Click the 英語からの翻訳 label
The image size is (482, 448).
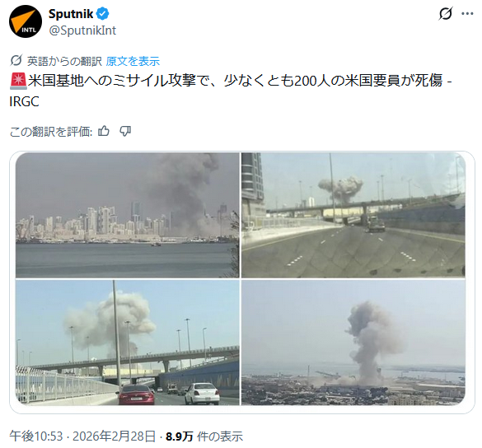(x=64, y=61)
